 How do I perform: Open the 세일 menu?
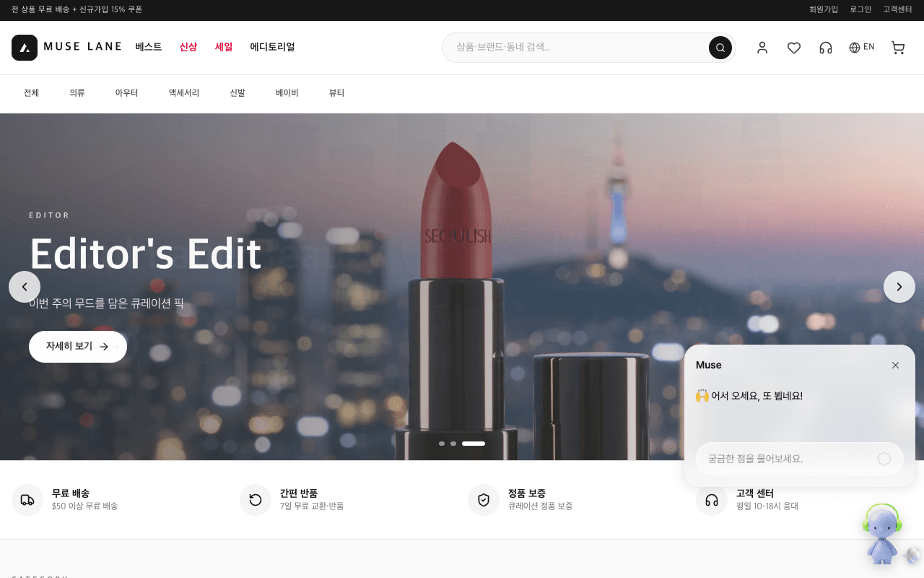[224, 47]
